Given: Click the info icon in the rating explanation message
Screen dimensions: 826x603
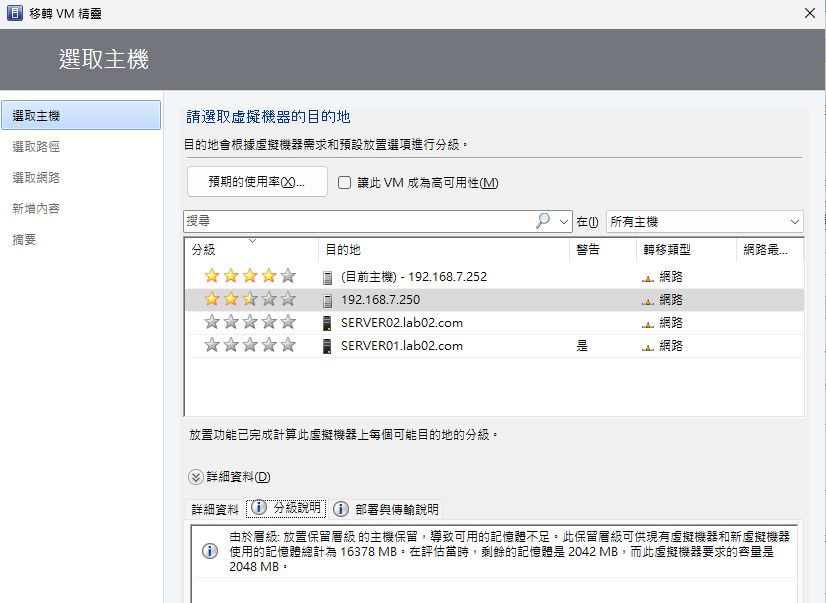Looking at the screenshot, I should pos(209,551).
